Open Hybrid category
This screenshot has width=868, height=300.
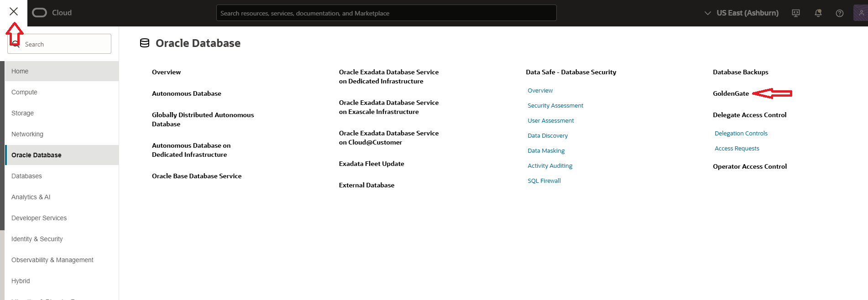point(62,281)
